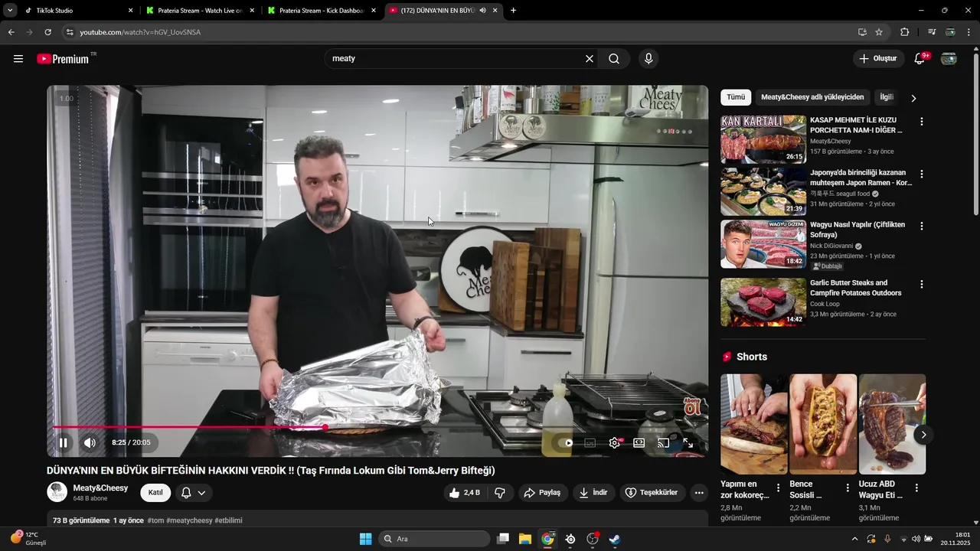Image resolution: width=980 pixels, height=551 pixels.
Task: Open the Yapımı en zor kokoreç short
Action: (x=754, y=424)
